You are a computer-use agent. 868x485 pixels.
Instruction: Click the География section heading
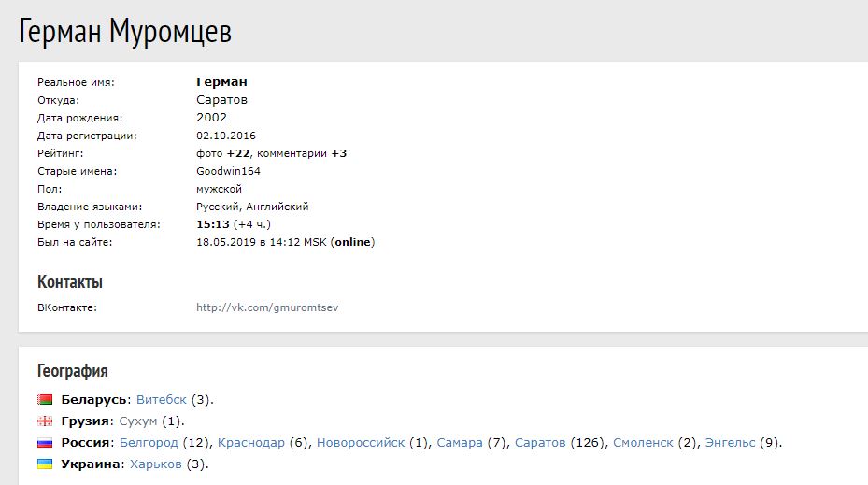(x=73, y=371)
